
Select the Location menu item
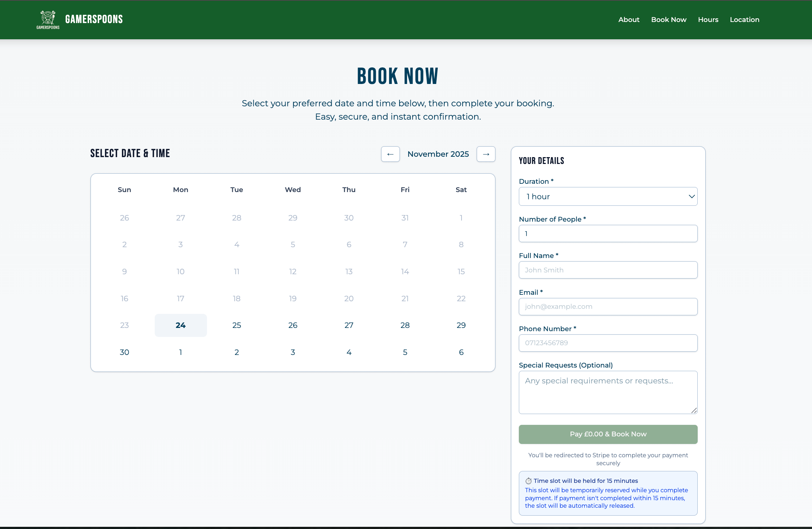coord(745,19)
